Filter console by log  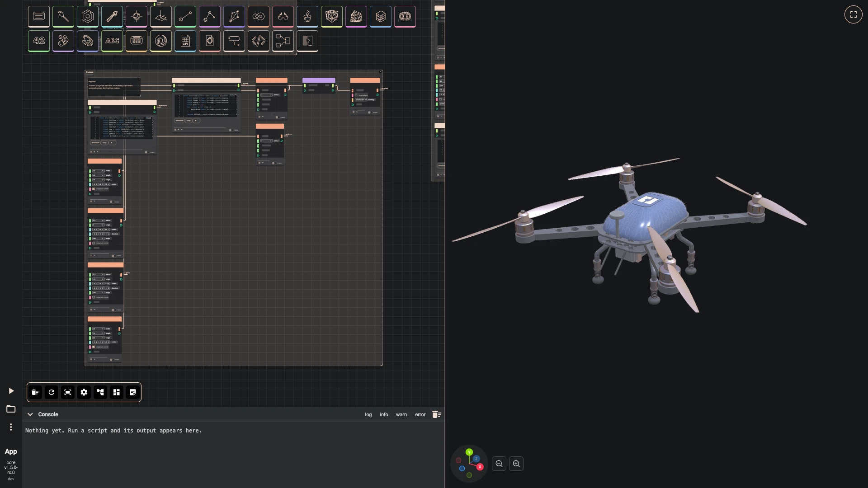click(x=368, y=414)
